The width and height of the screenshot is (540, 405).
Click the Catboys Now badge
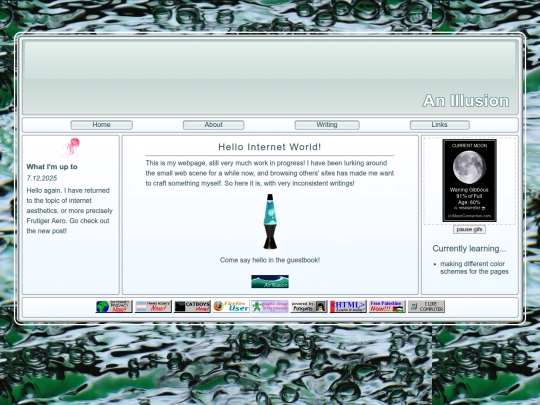click(x=192, y=306)
